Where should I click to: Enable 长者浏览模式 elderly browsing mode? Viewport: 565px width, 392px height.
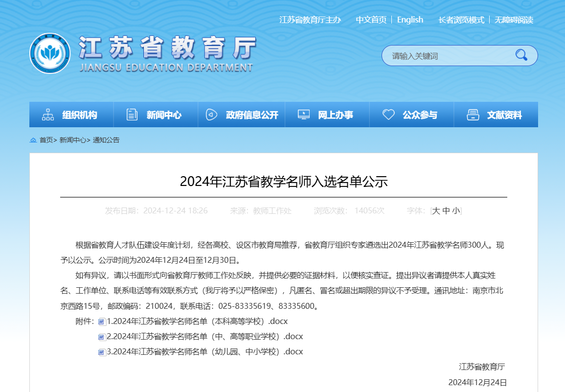click(461, 20)
